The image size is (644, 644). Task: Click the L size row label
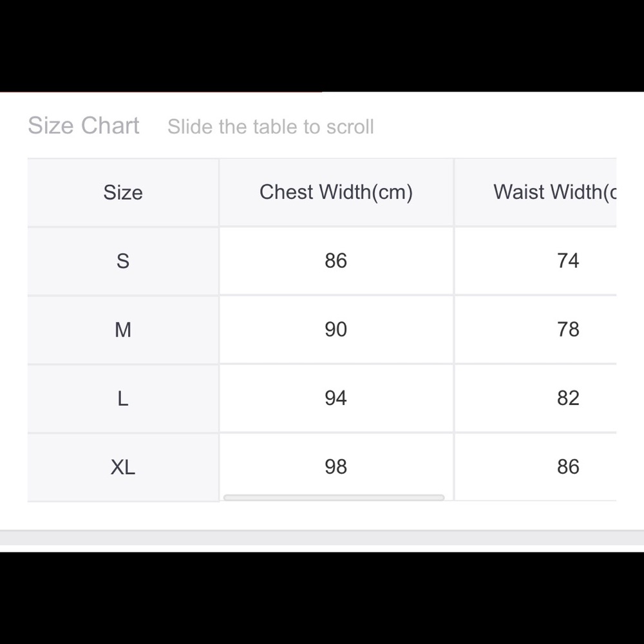coord(123,398)
